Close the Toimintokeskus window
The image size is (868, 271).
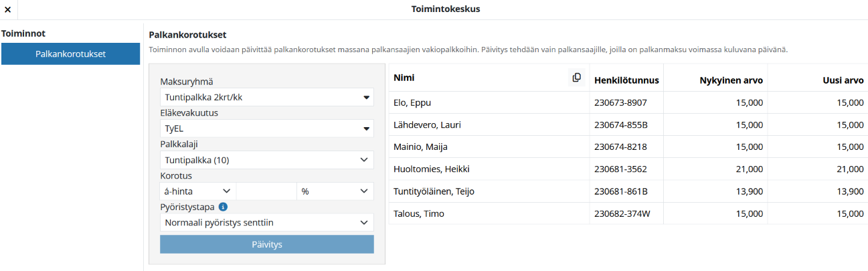click(7, 9)
